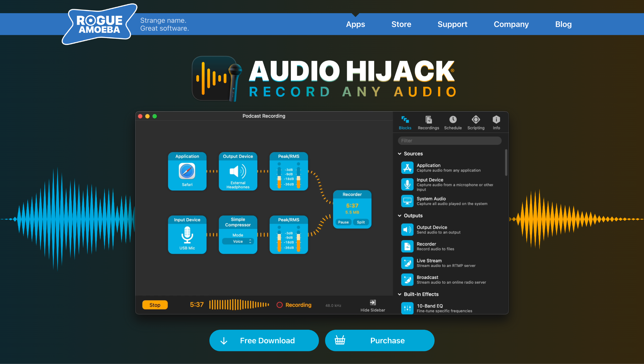Viewport: 644px width, 364px height.
Task: Open the Support menu item
Action: click(x=452, y=24)
